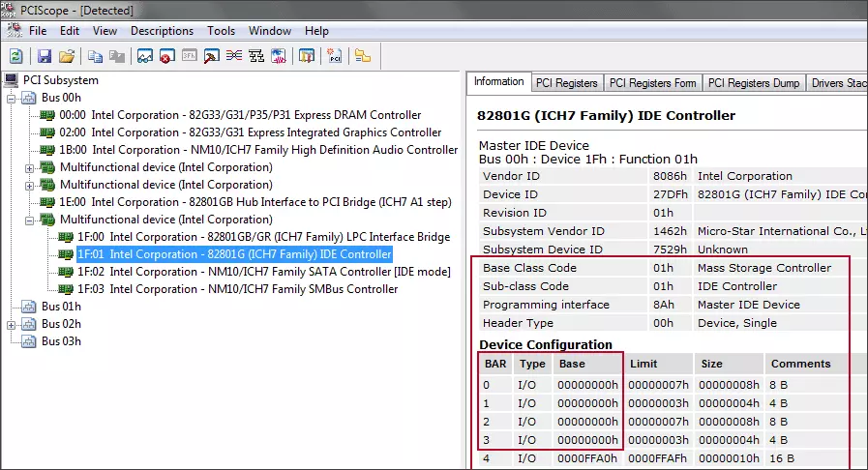The image size is (868, 470).
Task: Open the Tools menu
Action: tap(221, 31)
